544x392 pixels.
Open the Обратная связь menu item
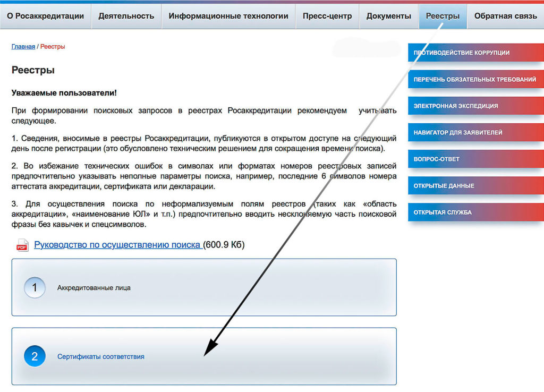tap(506, 16)
